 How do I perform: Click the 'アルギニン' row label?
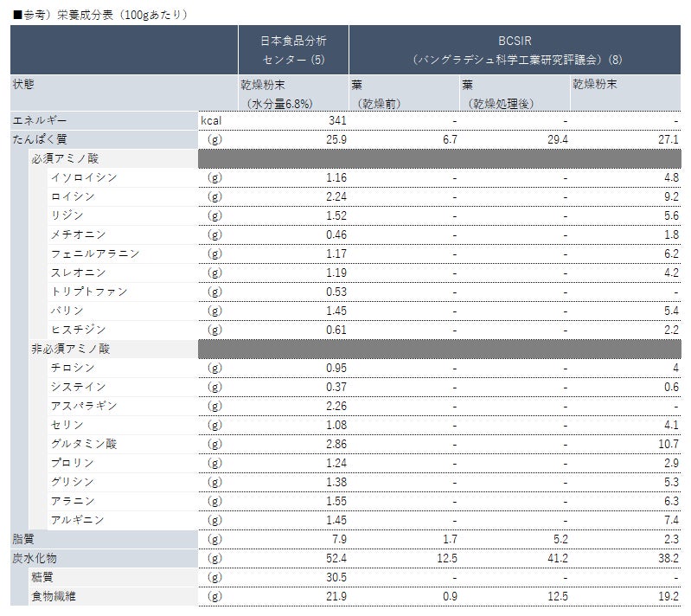(78, 520)
